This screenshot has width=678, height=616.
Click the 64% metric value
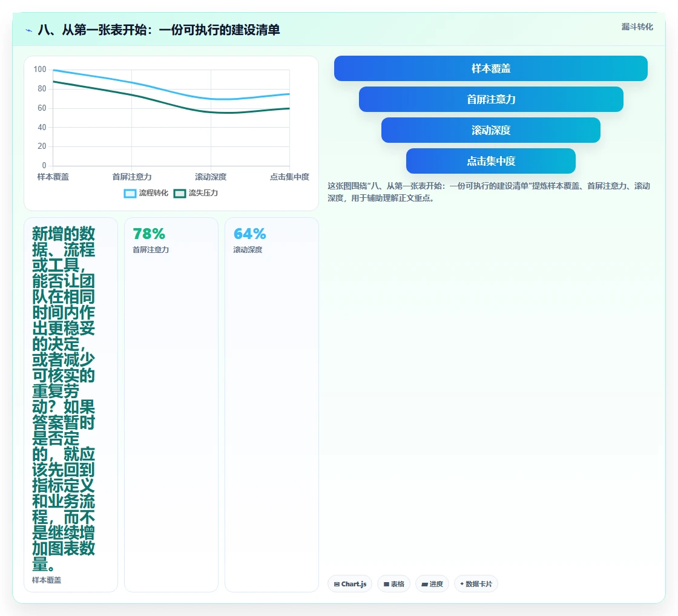pos(249,234)
